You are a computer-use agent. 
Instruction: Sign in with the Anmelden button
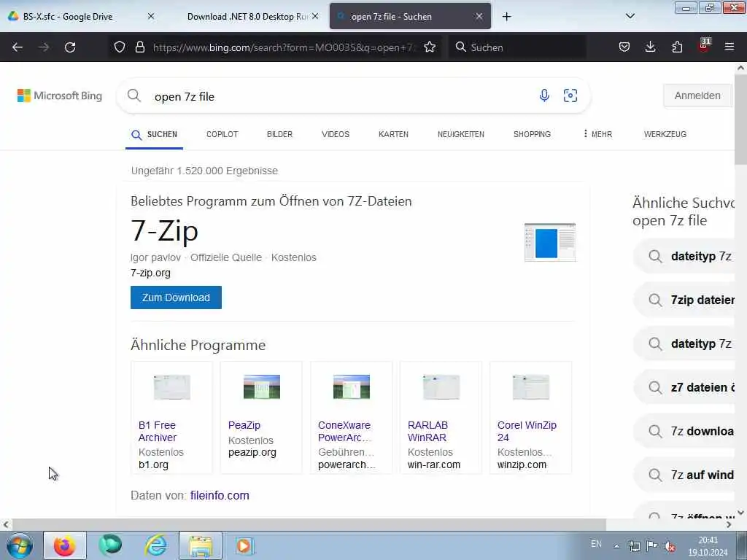pyautogui.click(x=697, y=96)
